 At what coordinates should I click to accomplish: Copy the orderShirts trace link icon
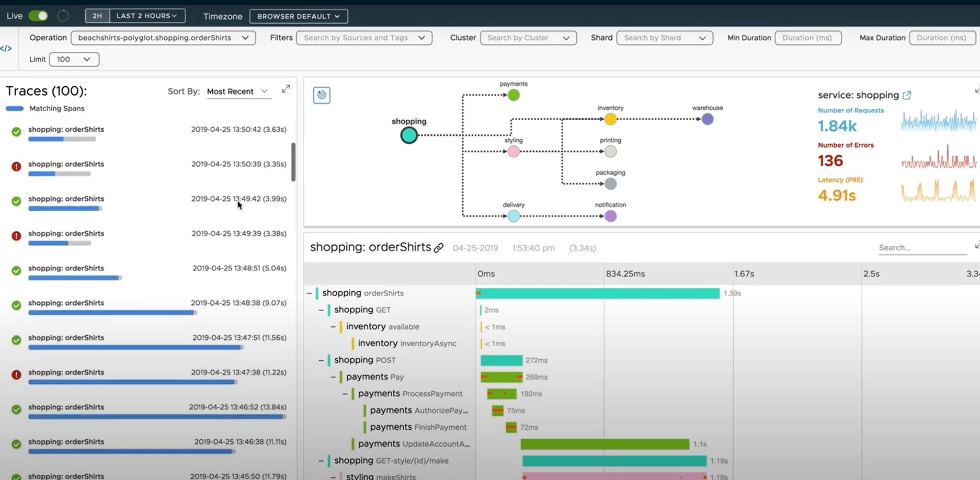coord(439,248)
